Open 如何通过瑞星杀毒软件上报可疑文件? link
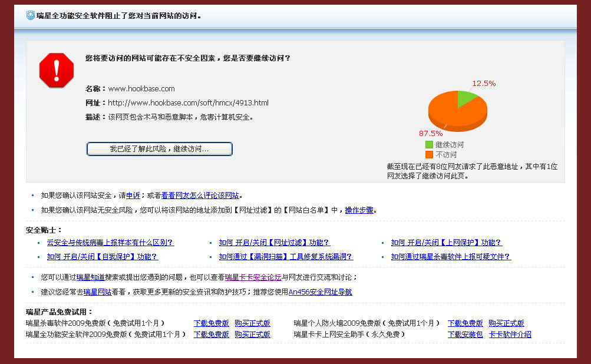591x364 pixels. click(451, 257)
